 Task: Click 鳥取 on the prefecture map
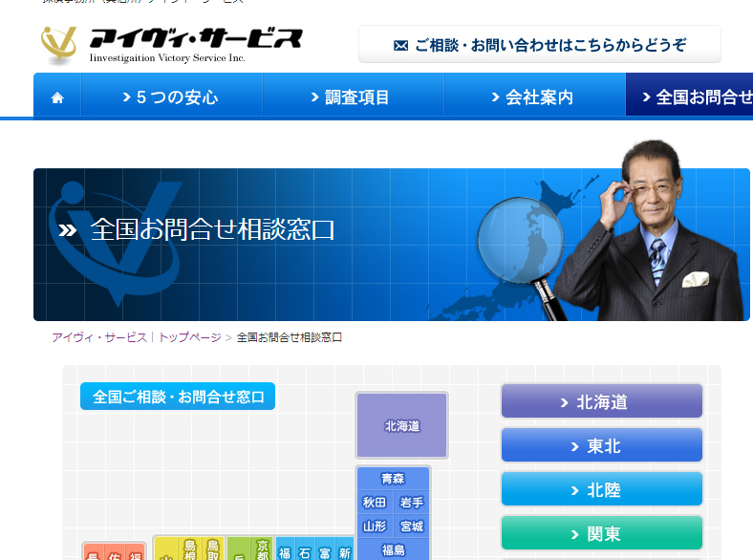pyautogui.click(x=213, y=549)
